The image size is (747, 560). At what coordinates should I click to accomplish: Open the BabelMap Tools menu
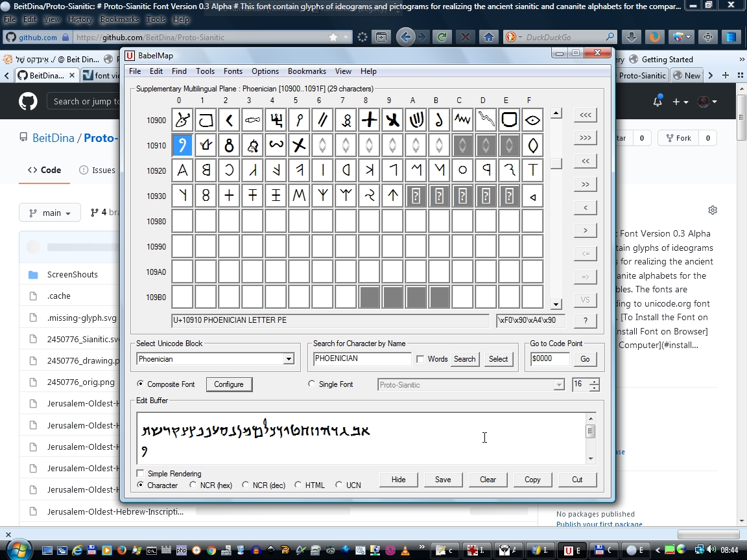coord(205,71)
